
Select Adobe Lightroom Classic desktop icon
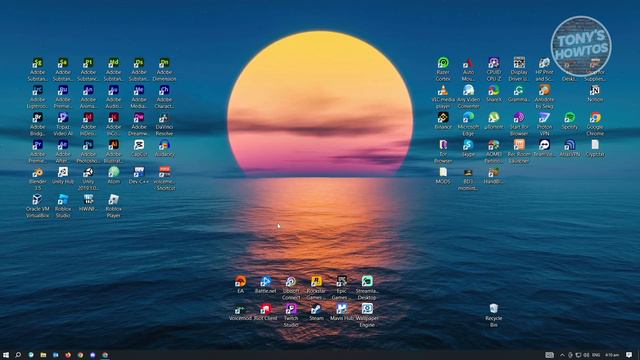pos(38,90)
